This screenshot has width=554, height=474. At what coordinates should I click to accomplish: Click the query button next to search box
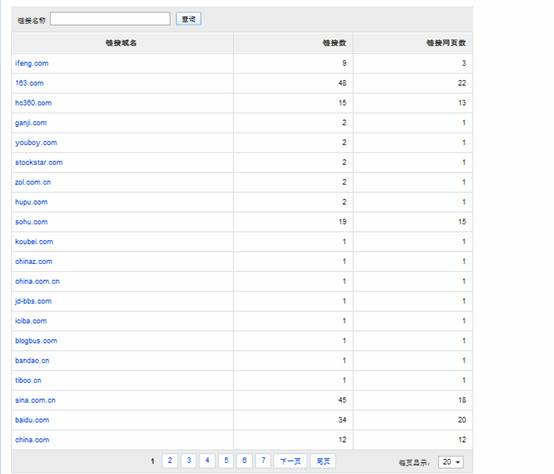[x=188, y=19]
